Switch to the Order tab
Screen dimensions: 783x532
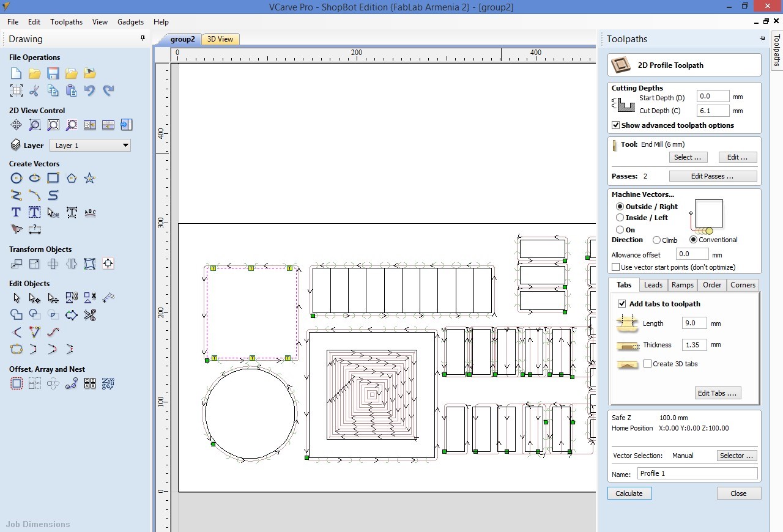[x=712, y=285]
